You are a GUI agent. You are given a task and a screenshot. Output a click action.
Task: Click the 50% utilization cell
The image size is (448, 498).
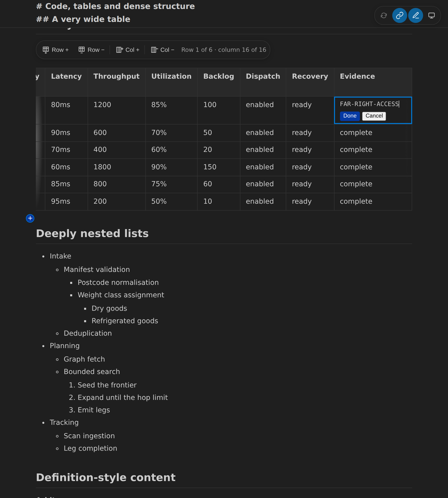point(171,201)
